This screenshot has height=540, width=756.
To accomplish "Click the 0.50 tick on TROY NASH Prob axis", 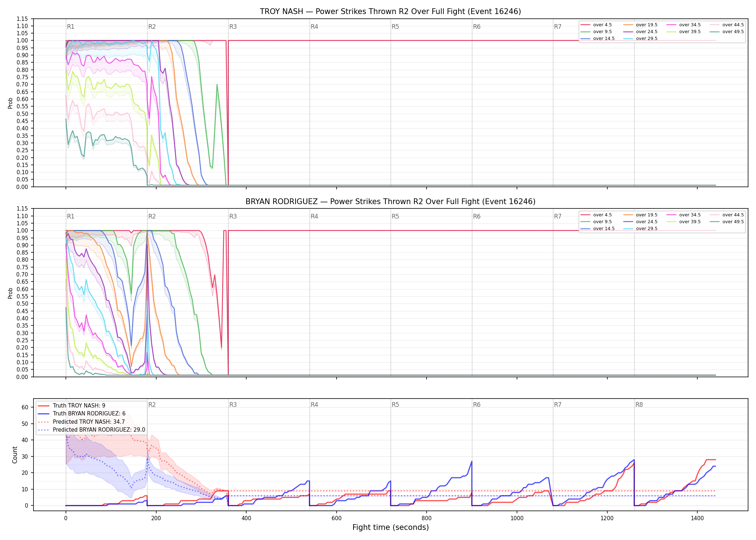I will click(x=22, y=114).
